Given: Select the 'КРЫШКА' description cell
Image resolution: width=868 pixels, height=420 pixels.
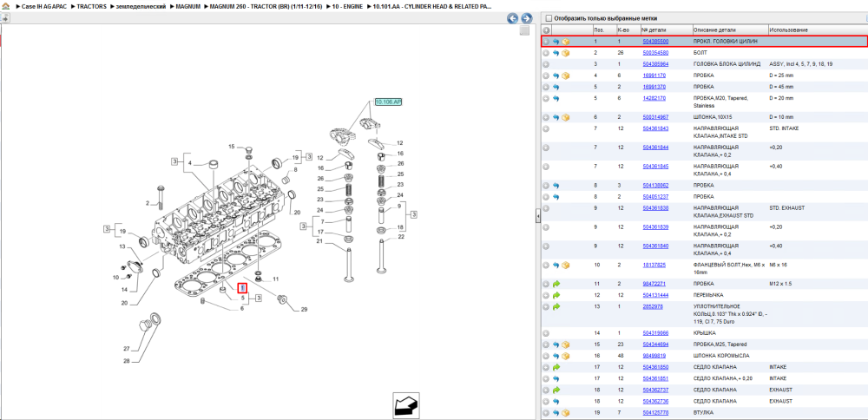Looking at the screenshot, I should click(x=704, y=333).
